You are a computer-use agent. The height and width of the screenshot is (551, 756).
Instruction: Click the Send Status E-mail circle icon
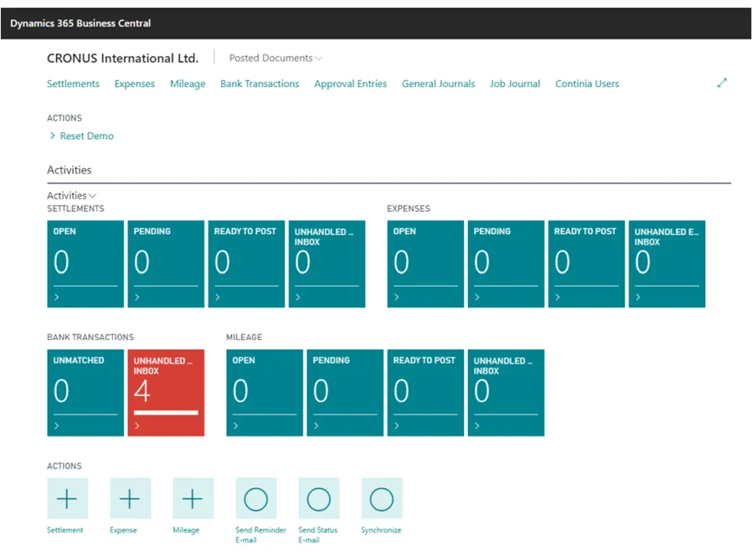pyautogui.click(x=319, y=498)
